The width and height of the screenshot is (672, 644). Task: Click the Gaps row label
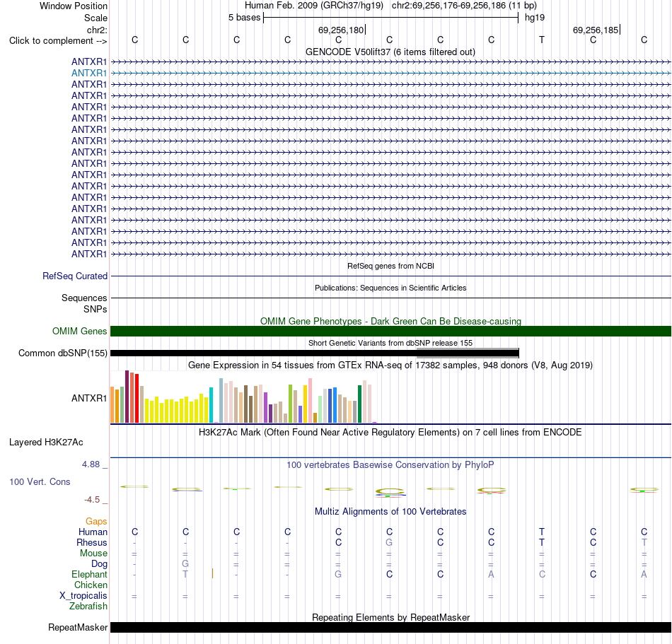[x=96, y=521]
